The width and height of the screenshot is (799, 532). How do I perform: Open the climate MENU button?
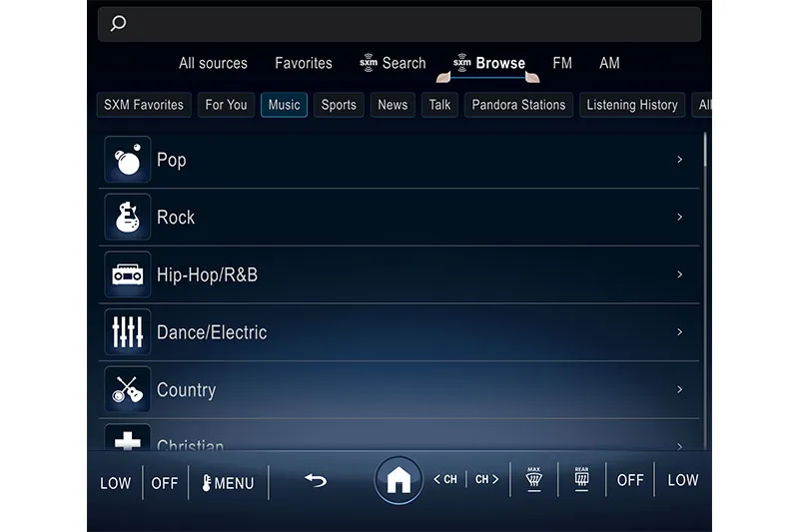click(x=228, y=482)
